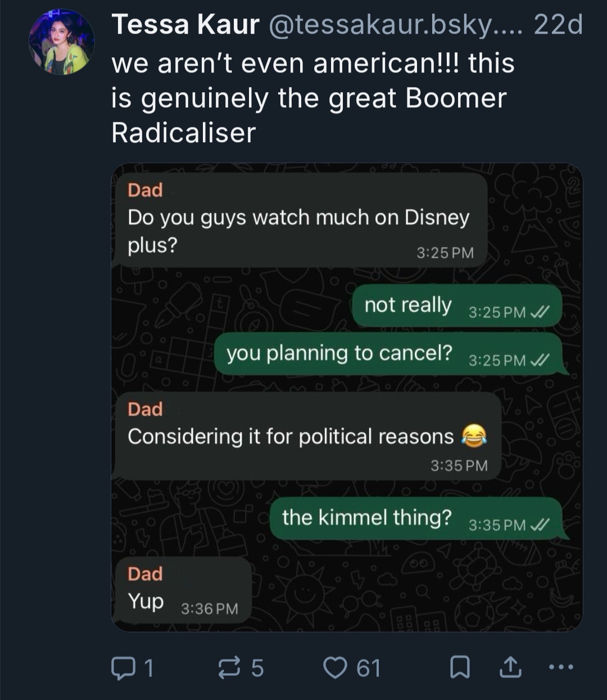Image resolution: width=607 pixels, height=700 pixels.
Task: Click the "you planning to cancel?" bubble
Action: click(391, 354)
